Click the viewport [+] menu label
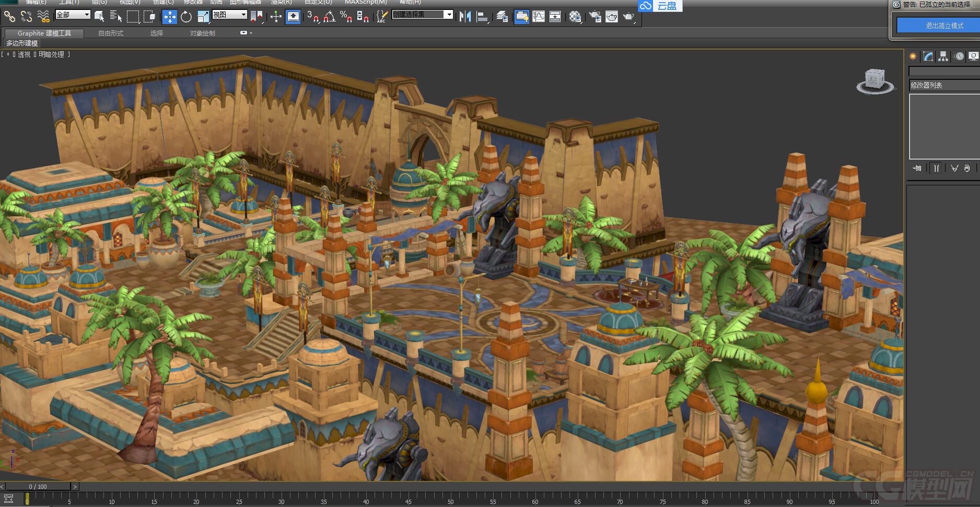Screen dimensions: 980x507 (x=8, y=54)
